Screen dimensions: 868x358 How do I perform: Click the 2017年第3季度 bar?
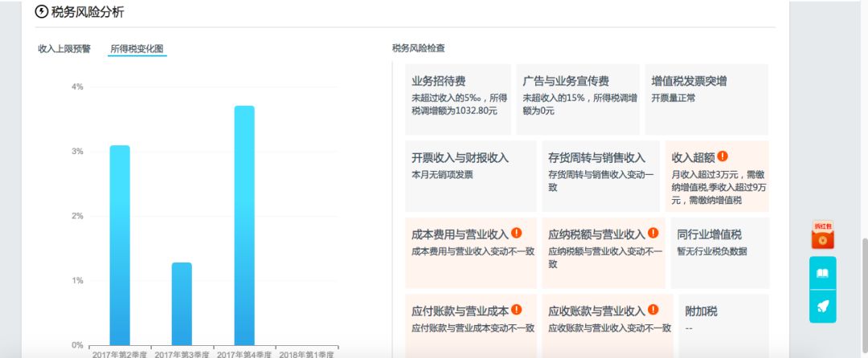(x=182, y=304)
